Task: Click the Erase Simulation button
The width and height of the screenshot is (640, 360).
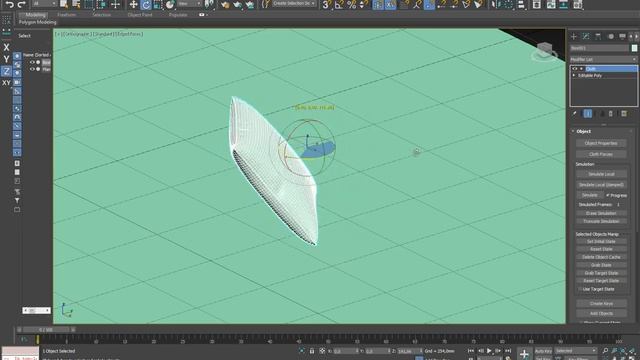Action: [x=601, y=213]
